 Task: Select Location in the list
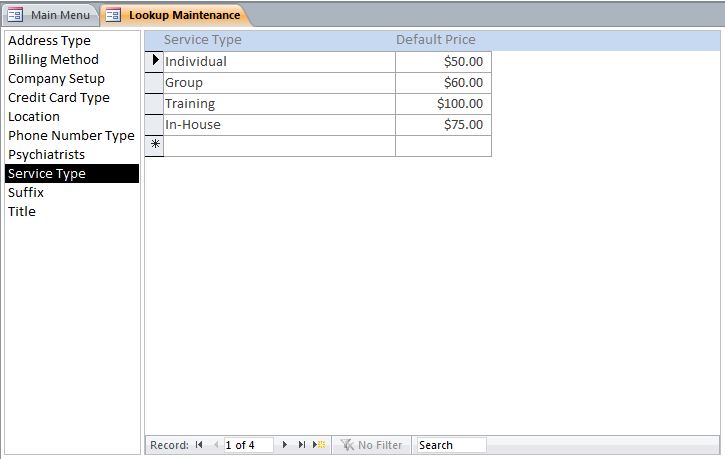72,116
